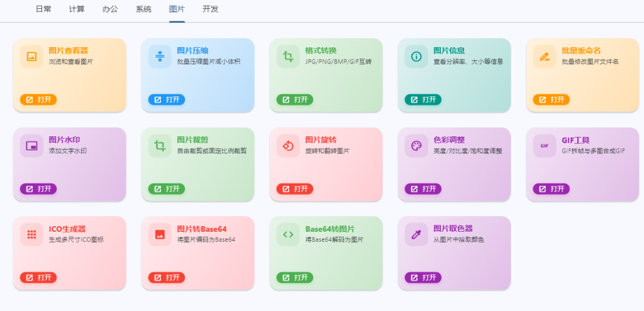644x311 pixels.
Task: Click the 图片信息 info circle icon
Action: [x=416, y=57]
